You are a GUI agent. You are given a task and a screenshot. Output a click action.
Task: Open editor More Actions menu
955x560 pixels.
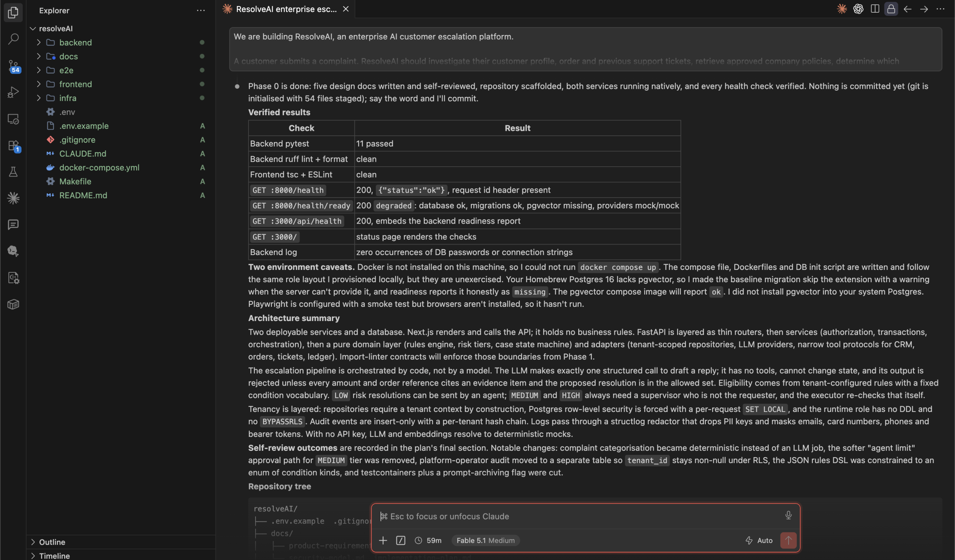point(940,9)
